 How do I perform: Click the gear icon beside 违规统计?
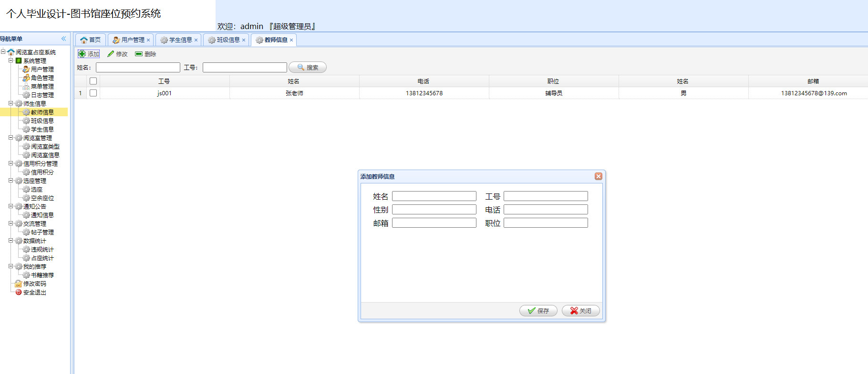[x=26, y=250]
